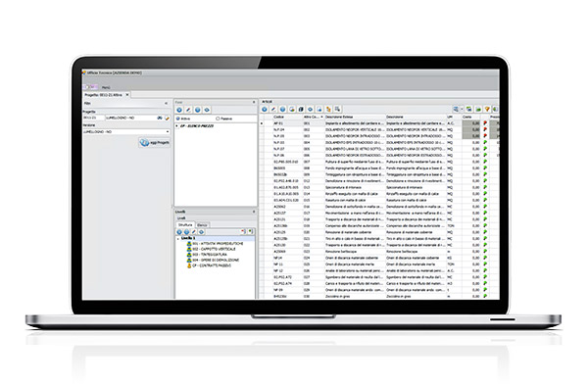Click the binoculars search icon beside project field
This screenshot has width=588, height=384.
pos(160,118)
